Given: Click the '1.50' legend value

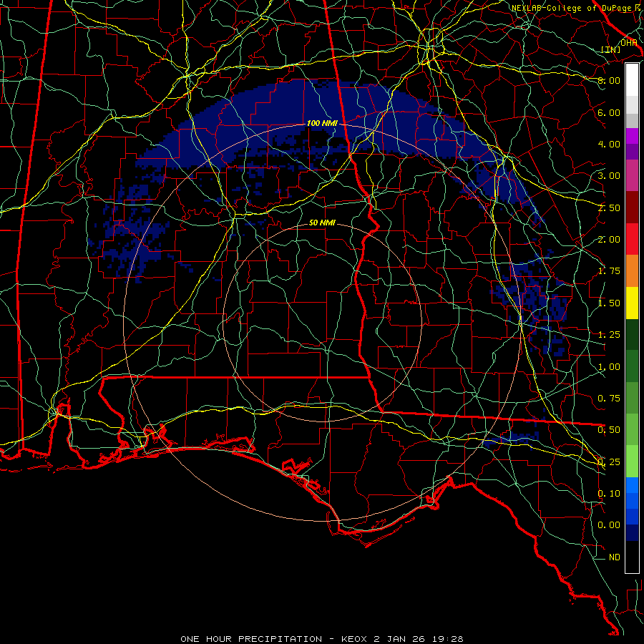Looking at the screenshot, I should pos(609,303).
